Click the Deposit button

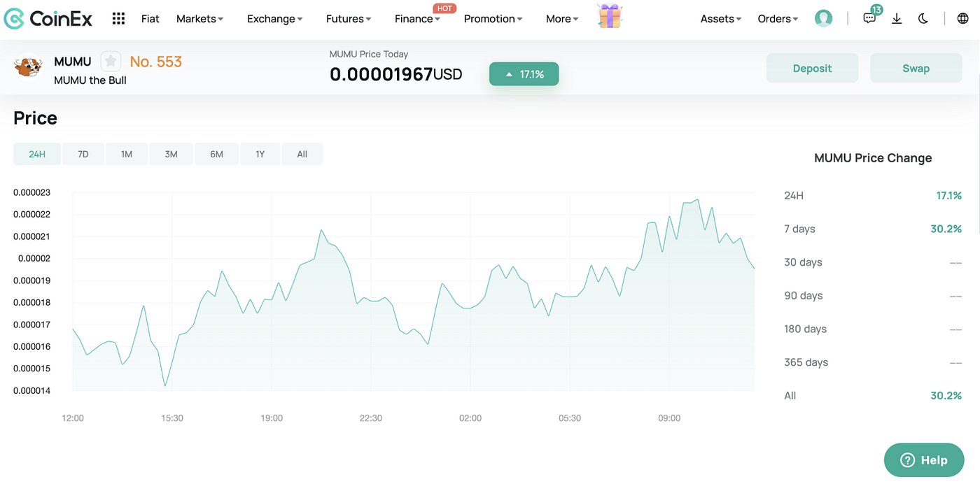812,68
